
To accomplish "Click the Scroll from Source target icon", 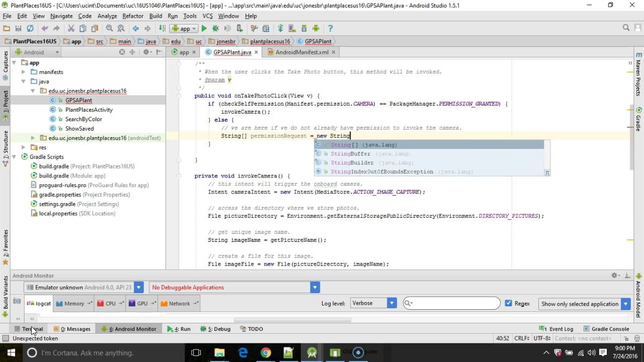I will point(122,52).
